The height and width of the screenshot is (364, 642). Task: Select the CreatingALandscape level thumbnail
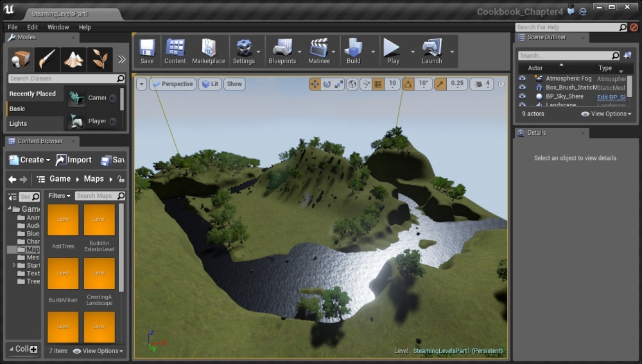99,273
